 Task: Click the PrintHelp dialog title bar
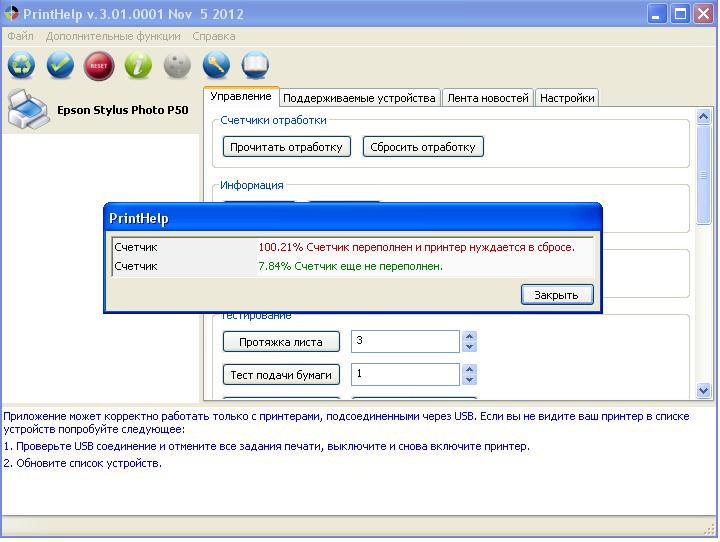353,218
